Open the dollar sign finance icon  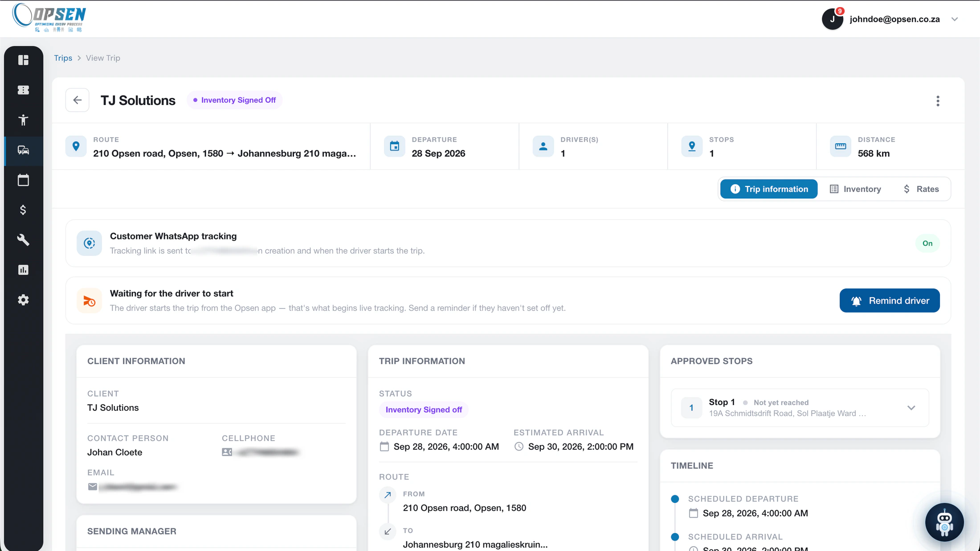pyautogui.click(x=23, y=210)
